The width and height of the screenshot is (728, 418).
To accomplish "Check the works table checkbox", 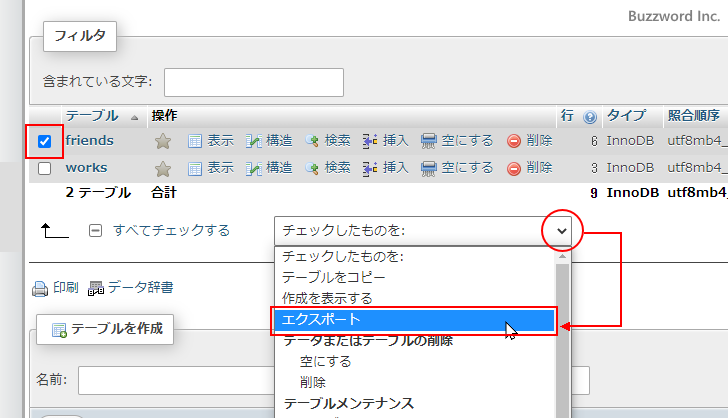I will [44, 168].
